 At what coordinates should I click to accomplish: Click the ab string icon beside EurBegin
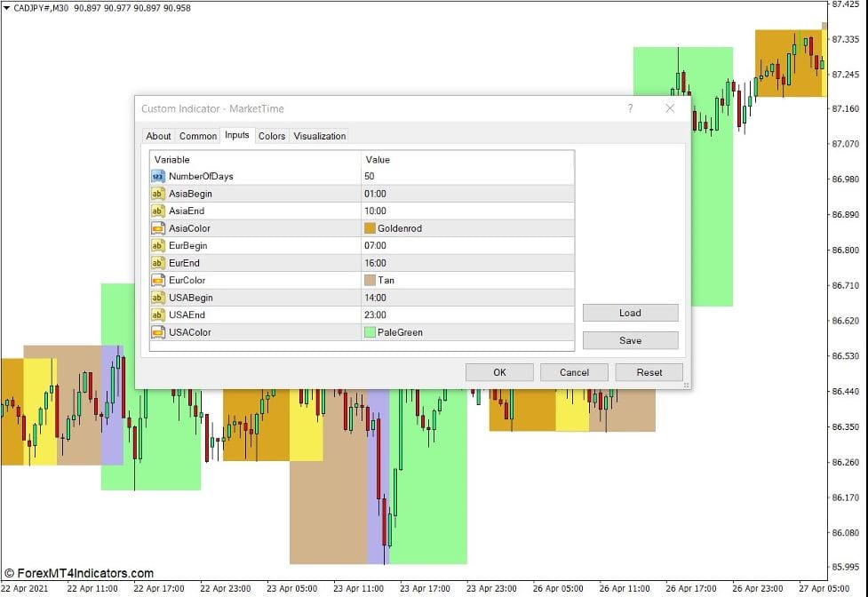pos(157,245)
